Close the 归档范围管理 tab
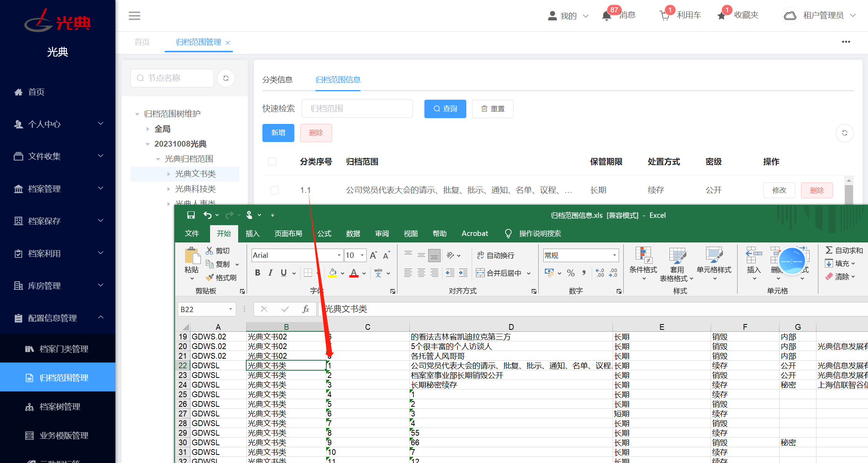Image resolution: width=868 pixels, height=463 pixels. coord(228,43)
